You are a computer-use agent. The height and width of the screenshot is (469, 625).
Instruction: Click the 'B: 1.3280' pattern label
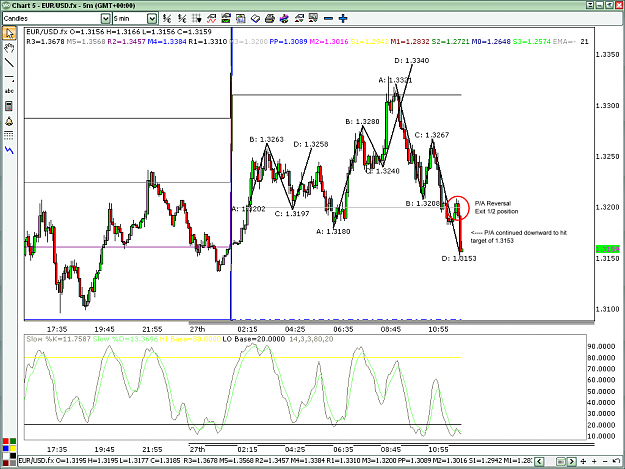pos(362,122)
